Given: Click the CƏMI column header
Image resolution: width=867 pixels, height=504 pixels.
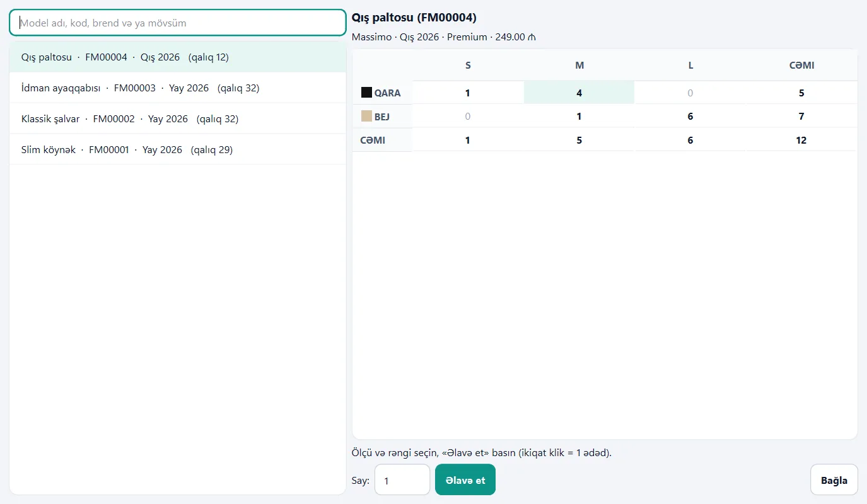Looking at the screenshot, I should 801,66.
